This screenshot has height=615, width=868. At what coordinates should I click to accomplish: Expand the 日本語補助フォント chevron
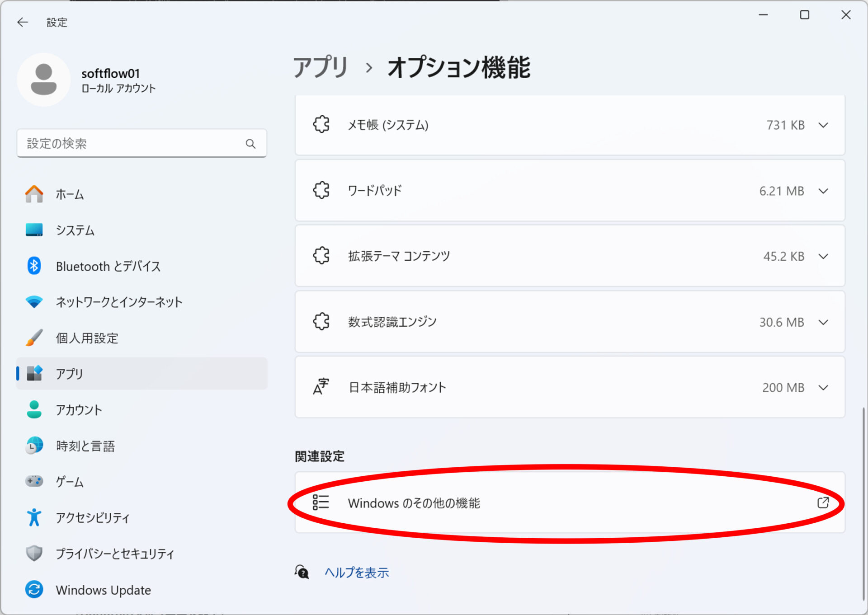click(824, 388)
